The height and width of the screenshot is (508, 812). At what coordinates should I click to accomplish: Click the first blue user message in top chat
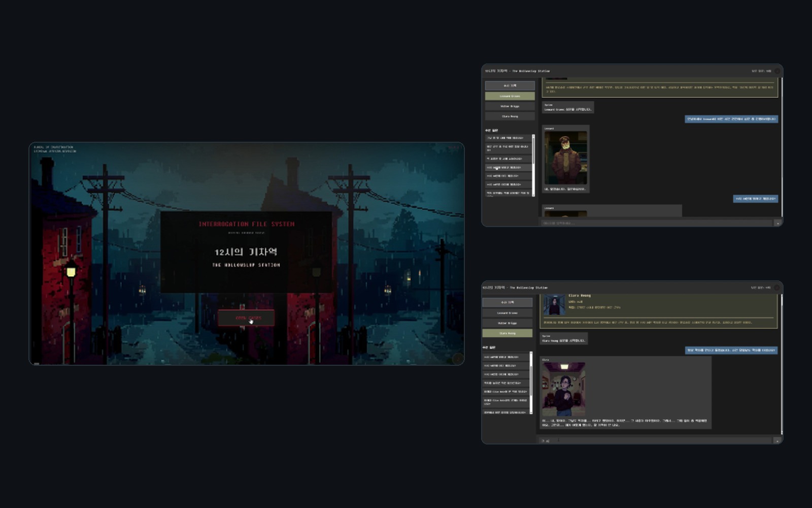coord(731,119)
